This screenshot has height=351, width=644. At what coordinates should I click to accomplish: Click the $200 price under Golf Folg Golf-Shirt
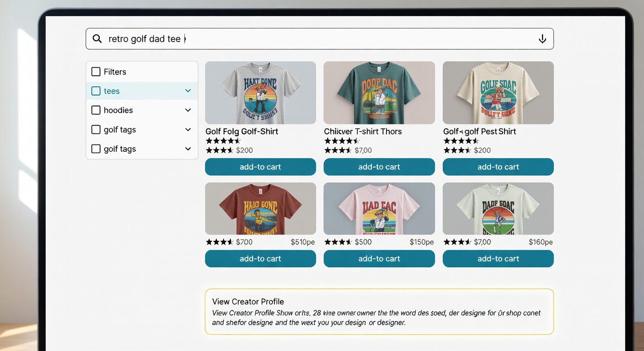[244, 150]
